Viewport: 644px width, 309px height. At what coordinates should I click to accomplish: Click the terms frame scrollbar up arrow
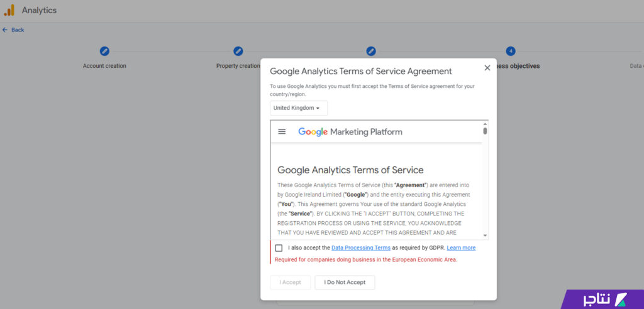[485, 124]
